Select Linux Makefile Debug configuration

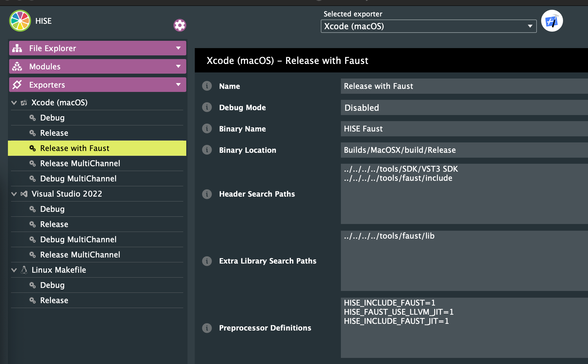pos(97,285)
